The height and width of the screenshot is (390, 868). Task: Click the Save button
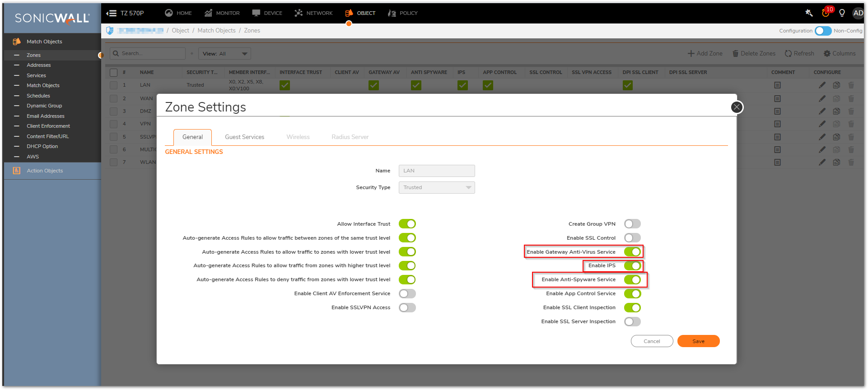pos(698,341)
